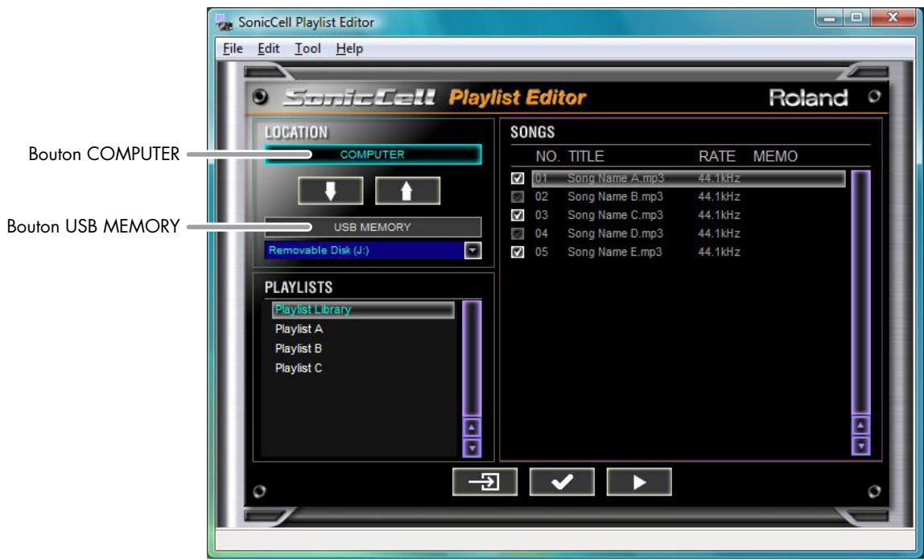Image resolution: width=924 pixels, height=560 pixels.
Task: Open the Help menu
Action: pyautogui.click(x=349, y=48)
